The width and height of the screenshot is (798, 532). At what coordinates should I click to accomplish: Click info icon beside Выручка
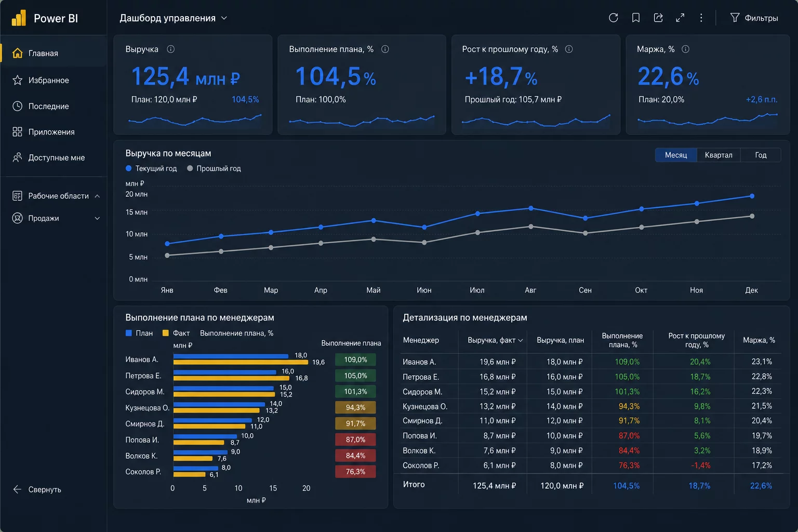click(x=170, y=49)
